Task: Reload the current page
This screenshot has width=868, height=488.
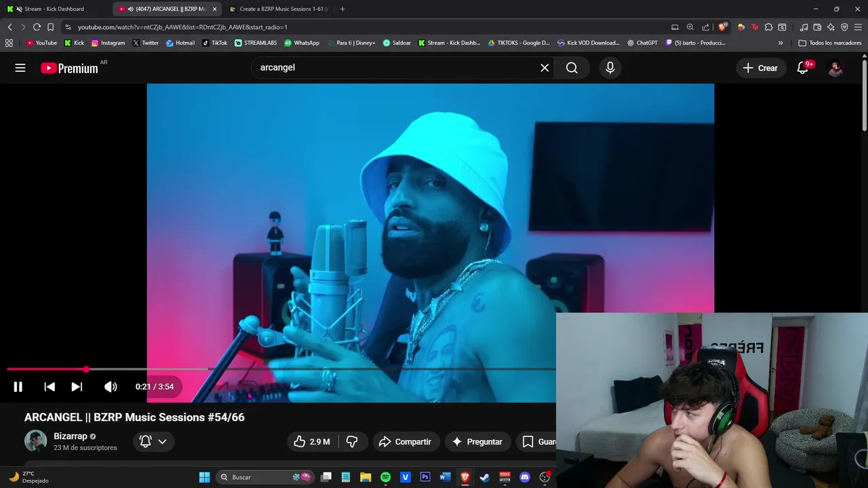Action: [37, 27]
